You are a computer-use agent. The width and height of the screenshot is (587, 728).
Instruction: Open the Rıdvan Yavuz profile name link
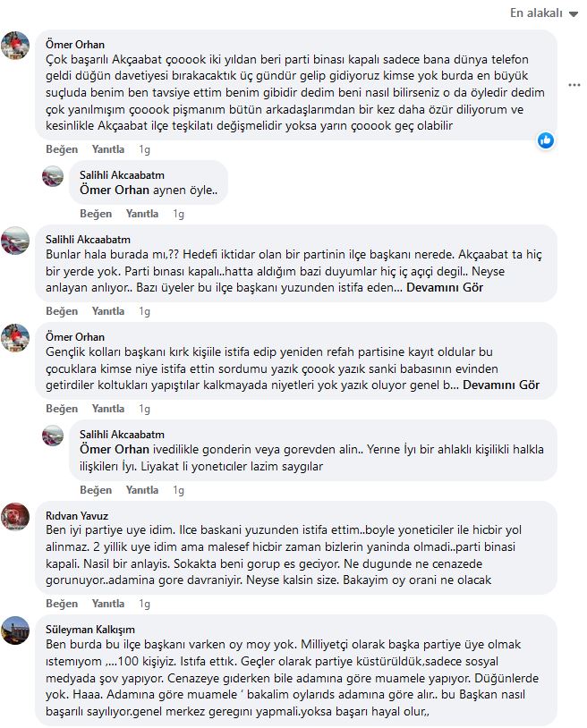(77, 516)
